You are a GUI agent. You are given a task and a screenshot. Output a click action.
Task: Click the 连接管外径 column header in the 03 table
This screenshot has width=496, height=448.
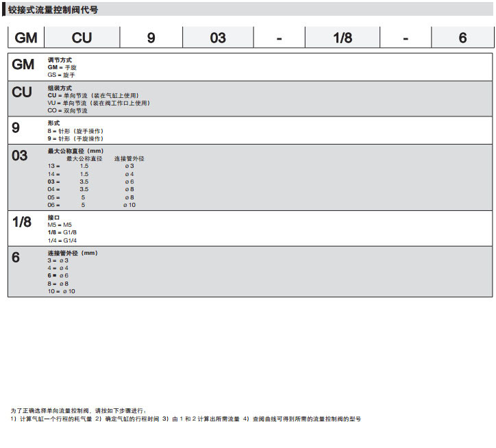point(129,158)
